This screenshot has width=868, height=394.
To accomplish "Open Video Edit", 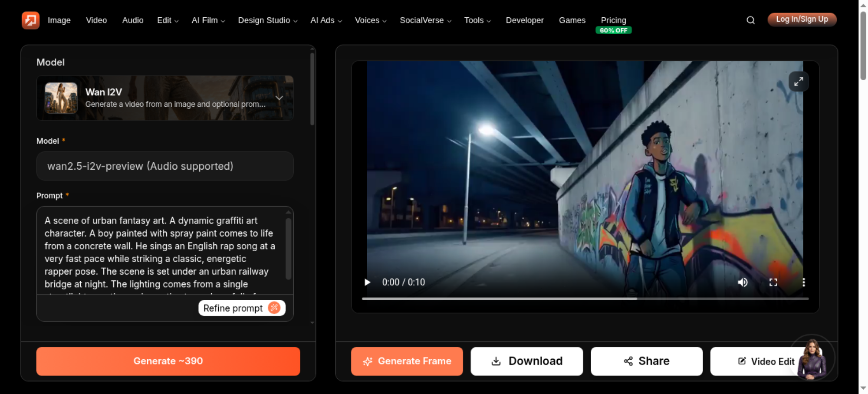I will click(766, 361).
